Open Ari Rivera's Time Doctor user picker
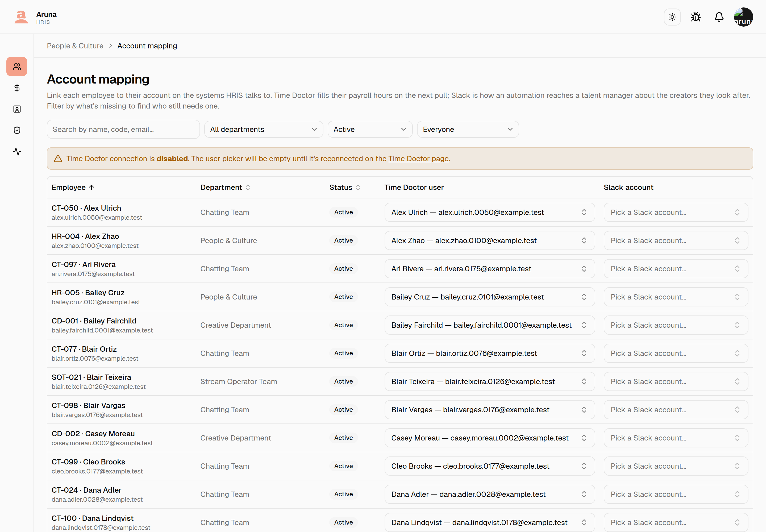The image size is (766, 532). [x=489, y=269]
